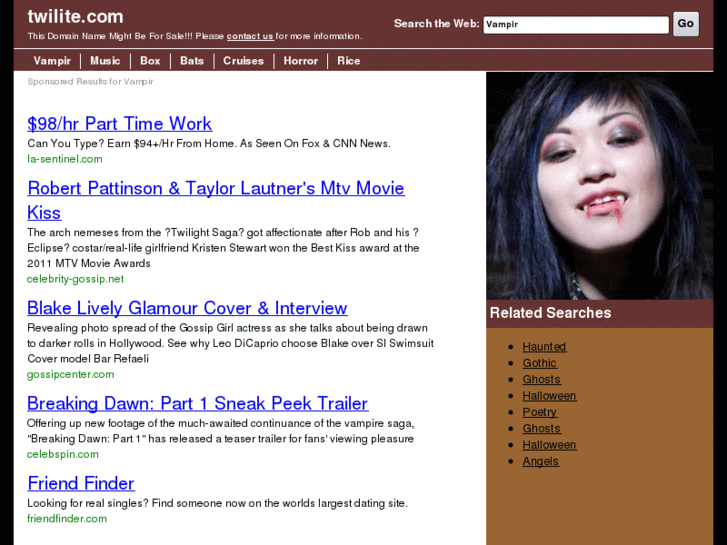Screen dimensions: 727x545
Task: Visit the celebspin.com URL
Action: click(x=63, y=454)
